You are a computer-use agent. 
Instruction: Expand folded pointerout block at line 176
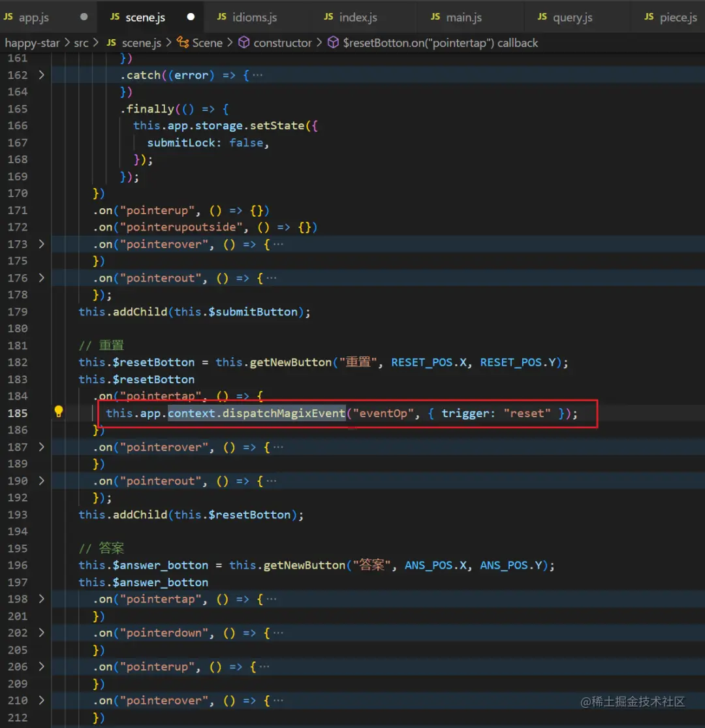(42, 277)
